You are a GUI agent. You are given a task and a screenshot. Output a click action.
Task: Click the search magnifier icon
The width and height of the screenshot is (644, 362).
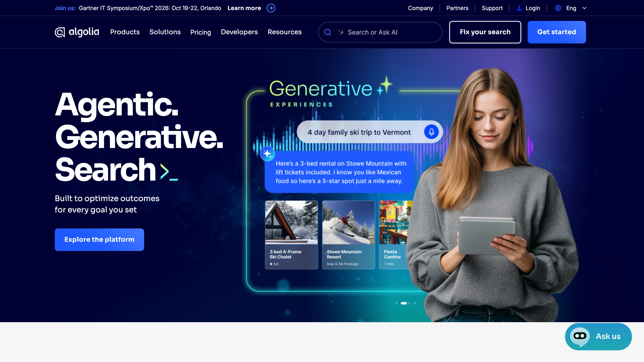tap(327, 32)
